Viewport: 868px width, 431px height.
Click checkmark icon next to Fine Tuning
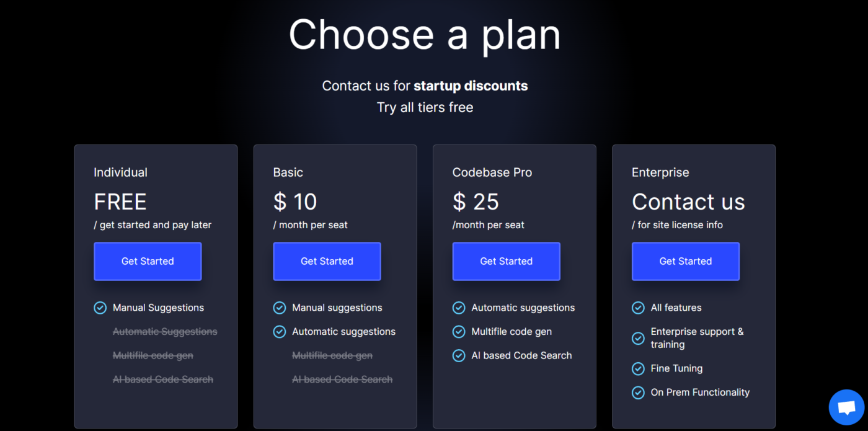coord(638,368)
